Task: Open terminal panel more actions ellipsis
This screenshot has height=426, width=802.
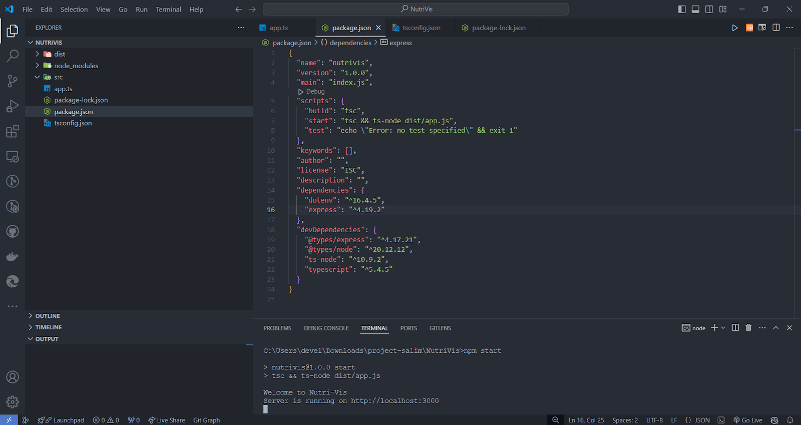Action: point(762,328)
